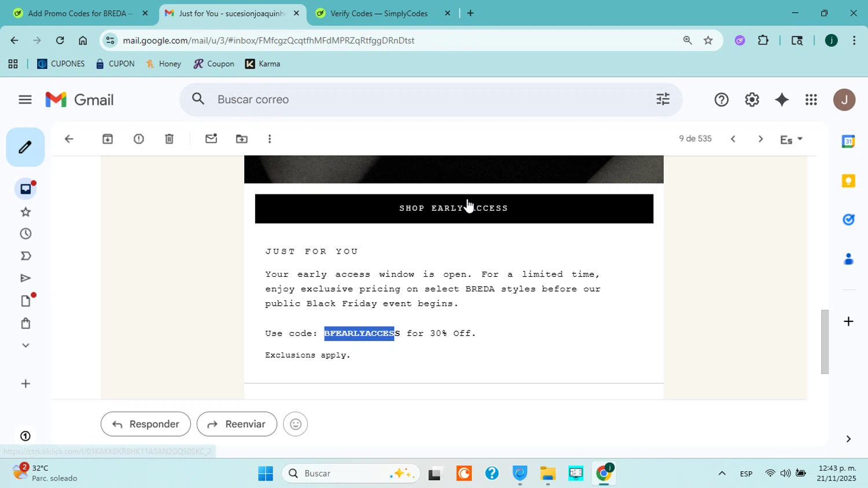Switch to Add Promo Codes for BREDA tab
Image resolution: width=868 pixels, height=488 pixels.
click(81, 13)
